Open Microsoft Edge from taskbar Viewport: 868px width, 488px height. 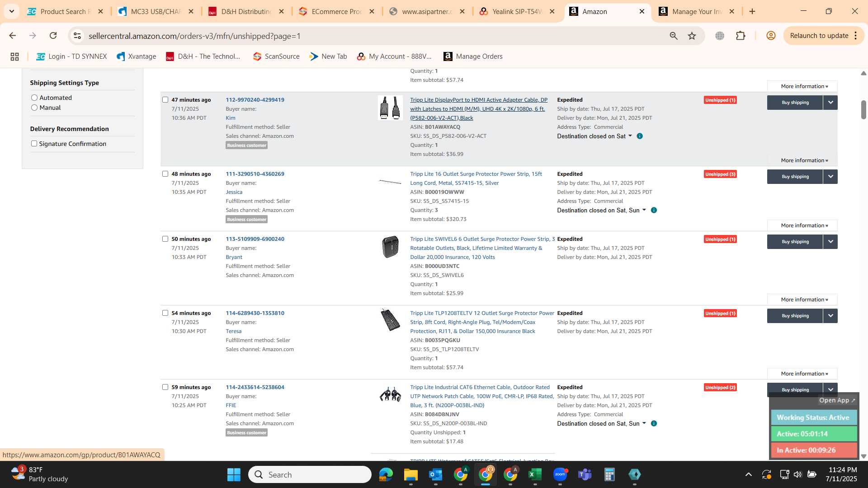pyautogui.click(x=386, y=474)
